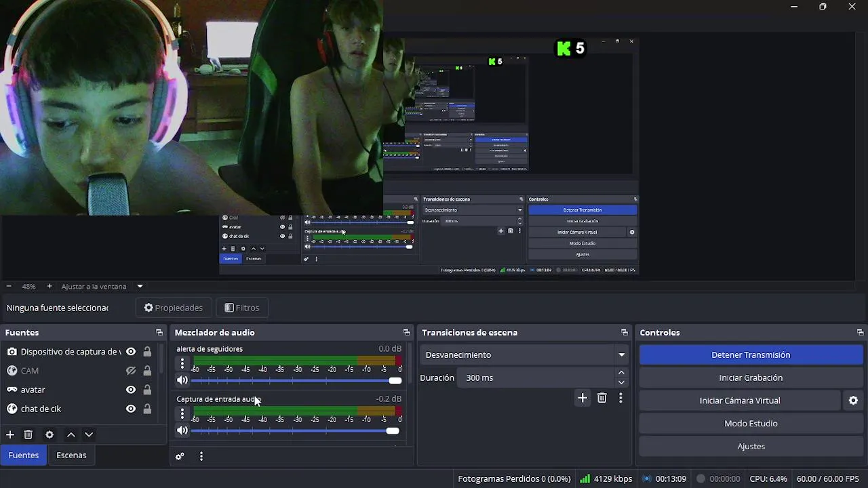868x488 pixels.
Task: Lock the Dispositivo de captura source
Action: 147,352
